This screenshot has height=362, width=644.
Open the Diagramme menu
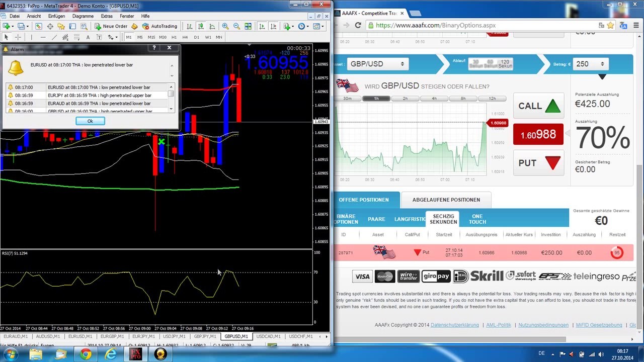point(83,16)
